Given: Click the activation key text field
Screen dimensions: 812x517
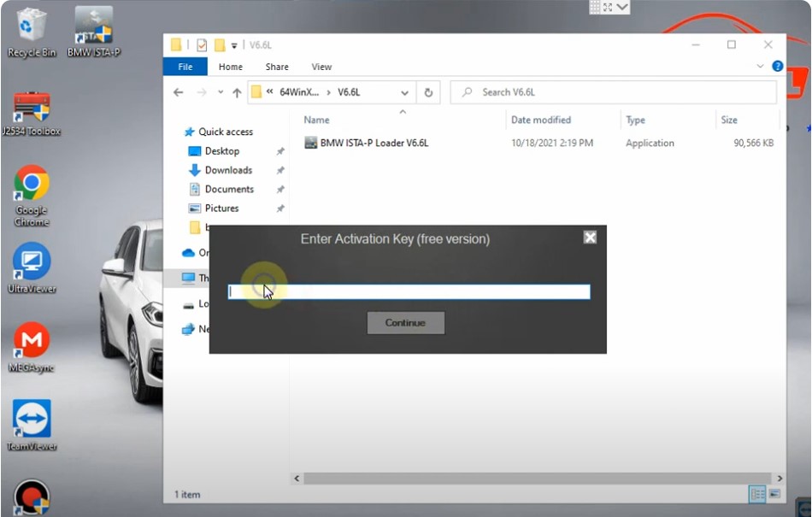Looking at the screenshot, I should coord(409,292).
